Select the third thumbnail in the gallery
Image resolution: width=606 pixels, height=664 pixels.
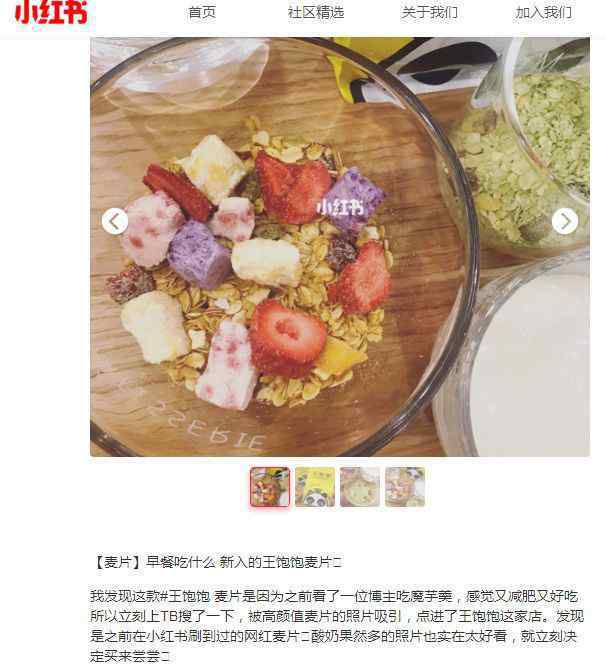click(360, 487)
